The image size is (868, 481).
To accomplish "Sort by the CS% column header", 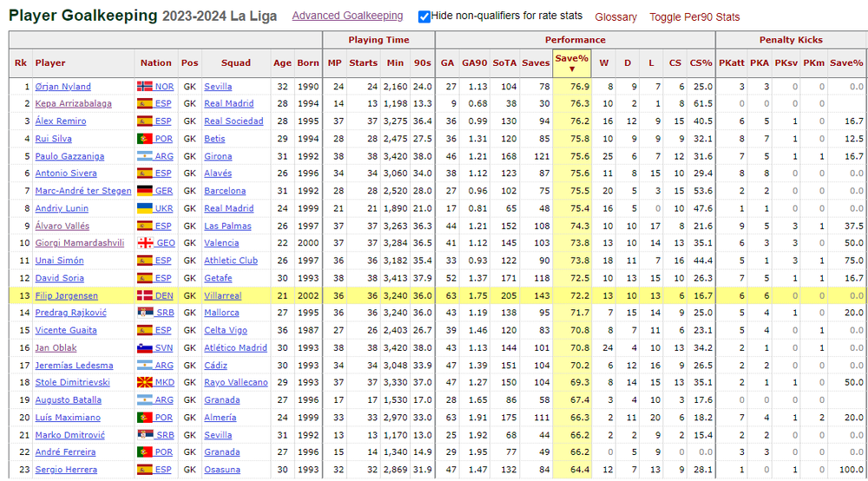I will [700, 63].
